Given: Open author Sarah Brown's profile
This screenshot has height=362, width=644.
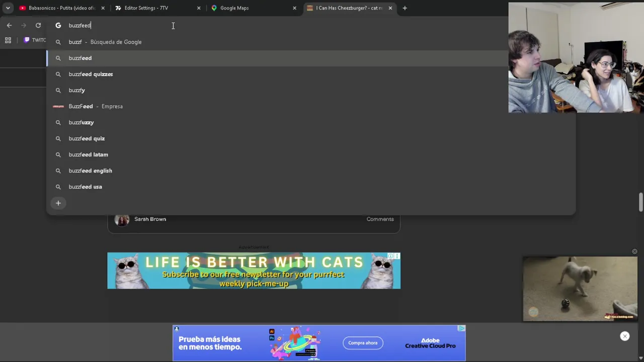Looking at the screenshot, I should (x=150, y=219).
